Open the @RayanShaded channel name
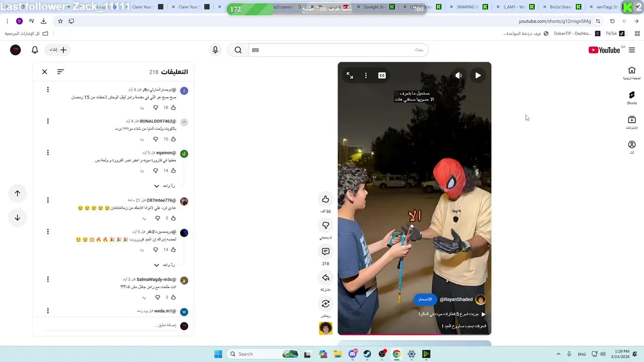Viewport: 644px width, 362px height. coord(456,299)
